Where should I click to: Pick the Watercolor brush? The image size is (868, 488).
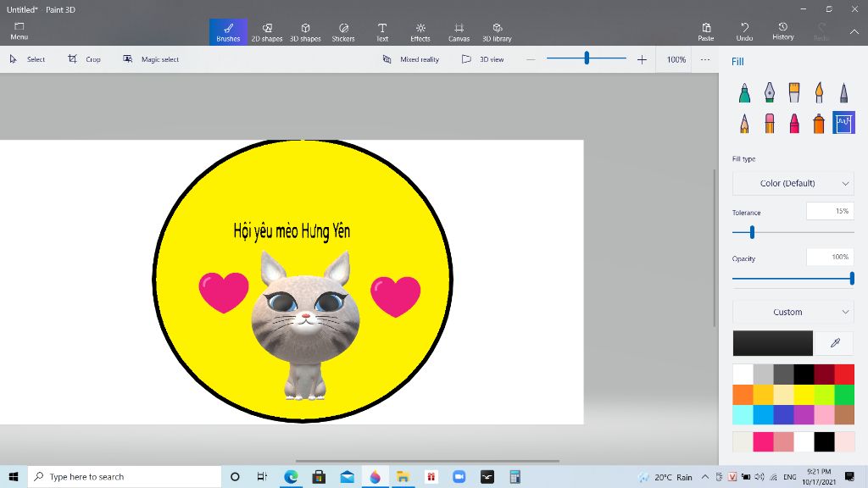click(x=820, y=92)
